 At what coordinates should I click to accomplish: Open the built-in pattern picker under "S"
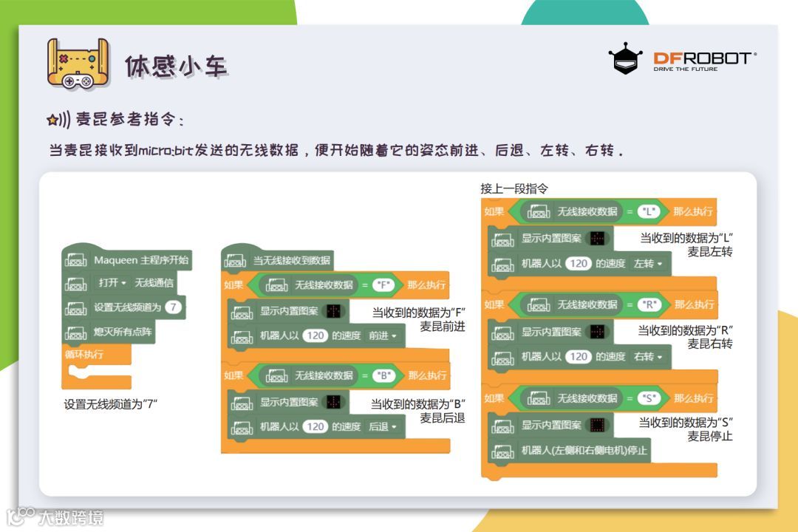click(x=597, y=425)
